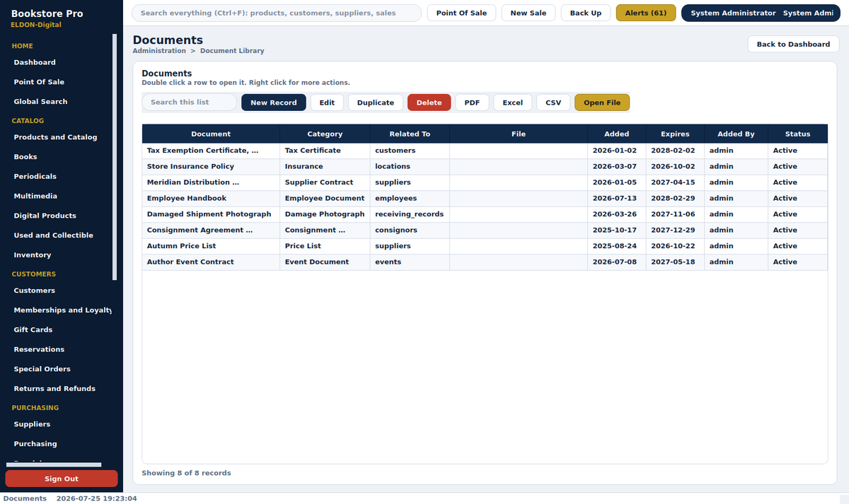Sort by Document column header
Viewport: 849px width, 504px height.
[211, 134]
